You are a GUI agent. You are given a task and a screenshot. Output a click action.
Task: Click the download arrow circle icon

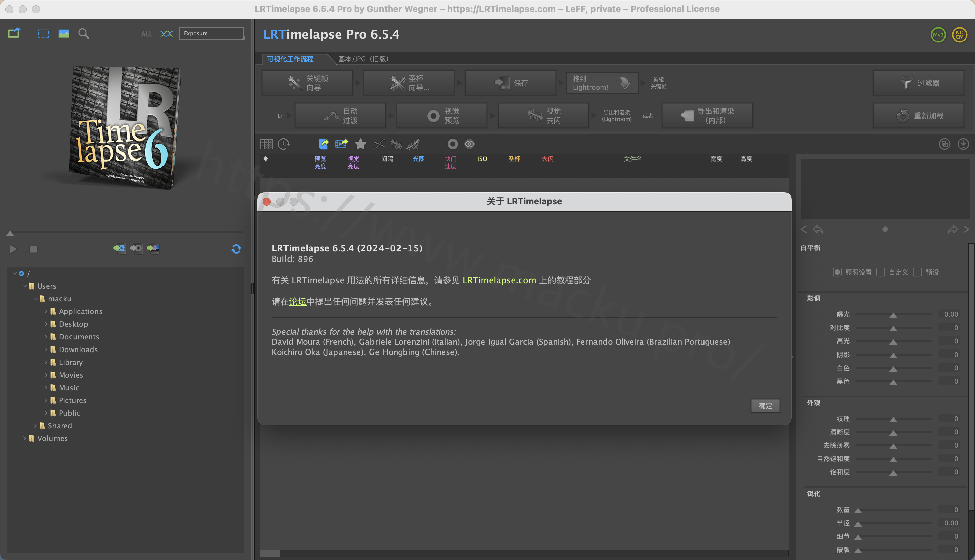(963, 144)
